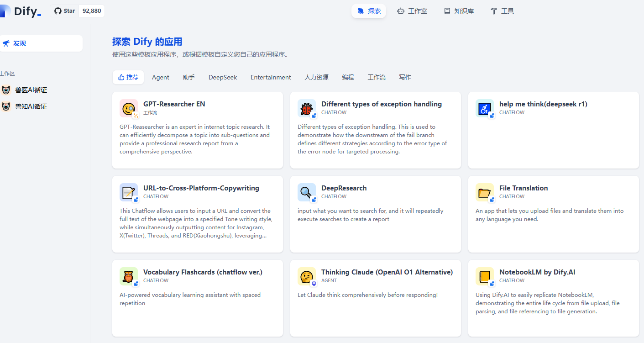Open the 工具 tab

(502, 11)
